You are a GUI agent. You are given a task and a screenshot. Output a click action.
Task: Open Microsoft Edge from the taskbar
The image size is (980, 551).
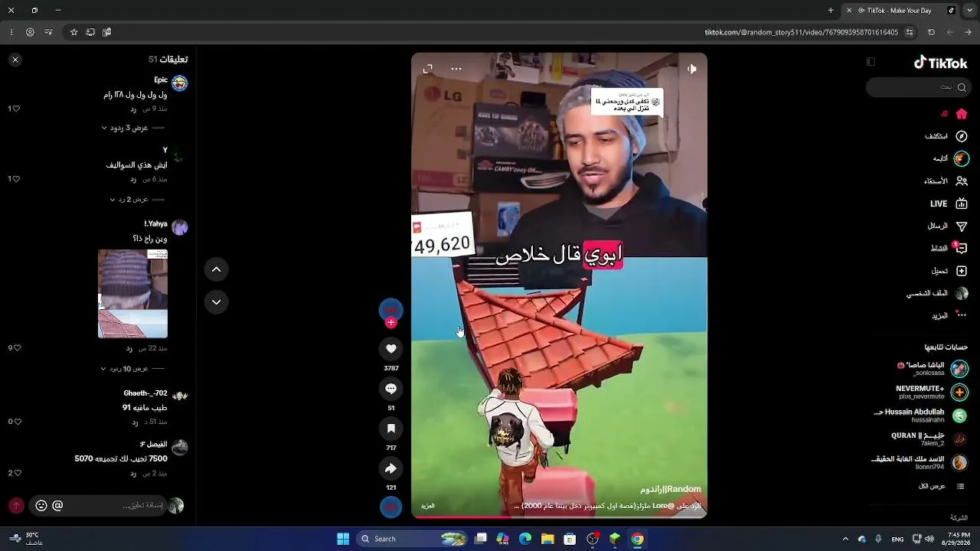[525, 539]
